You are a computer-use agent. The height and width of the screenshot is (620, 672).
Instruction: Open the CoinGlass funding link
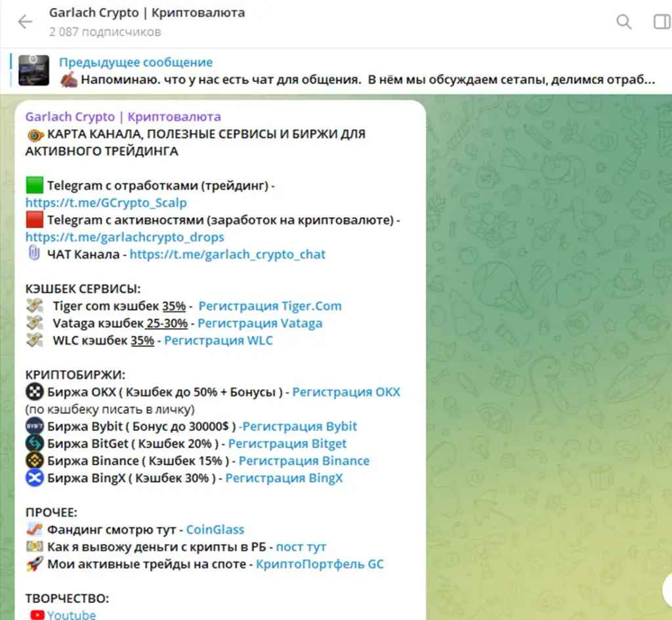[215, 529]
